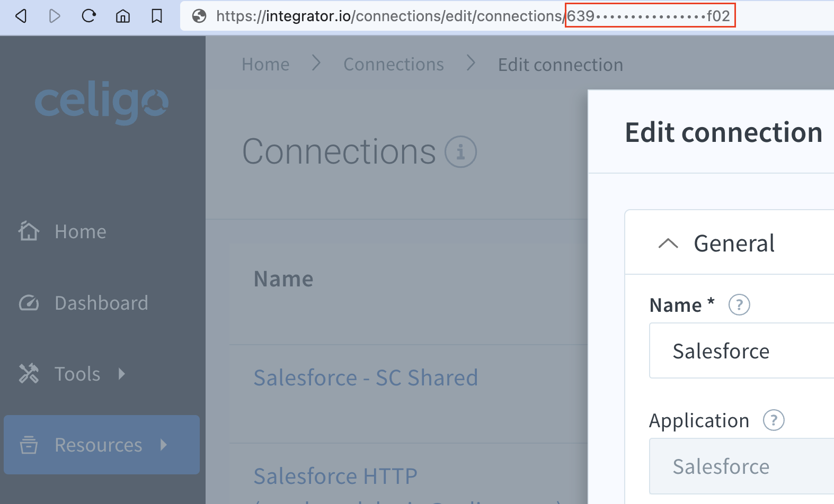Open the Salesforce - SC Shared connection

pos(366,378)
